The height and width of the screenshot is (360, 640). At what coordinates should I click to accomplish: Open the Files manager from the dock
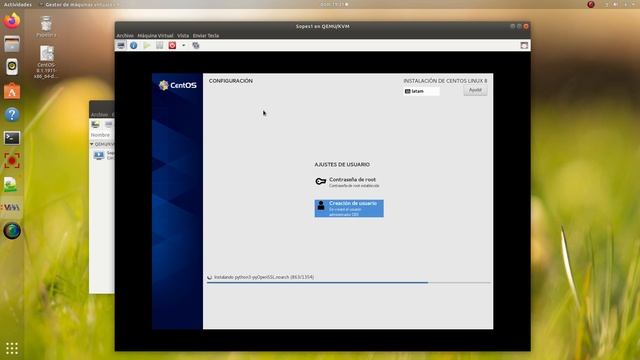tap(12, 44)
